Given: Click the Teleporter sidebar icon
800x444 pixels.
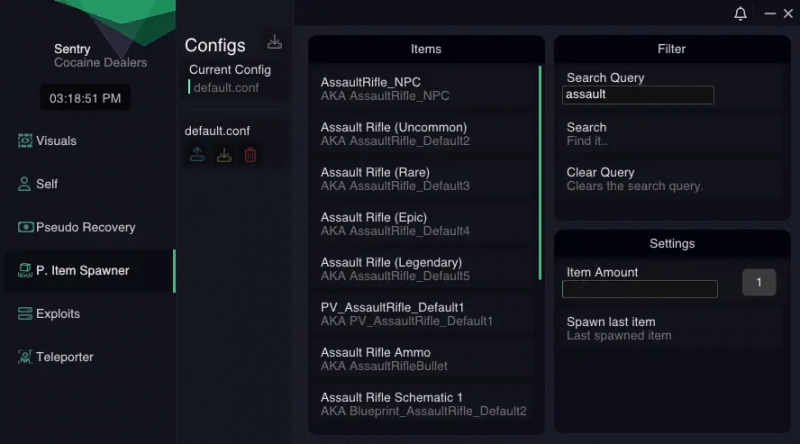Looking at the screenshot, I should pos(25,356).
